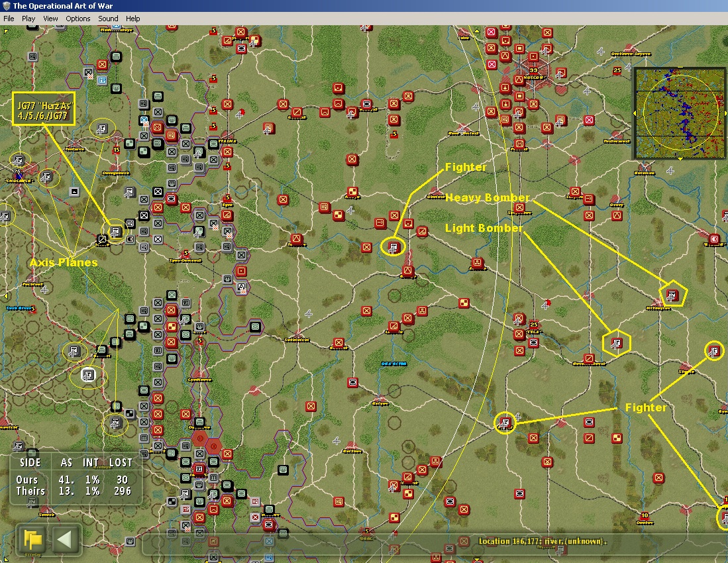
Task: Click the "Location 186,177" status text
Action: [x=543, y=541]
